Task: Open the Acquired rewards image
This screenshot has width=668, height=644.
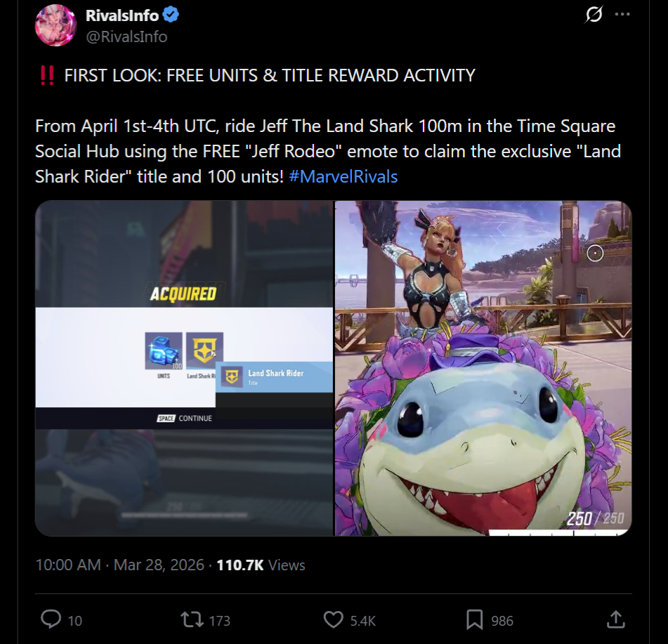Action: tap(184, 368)
